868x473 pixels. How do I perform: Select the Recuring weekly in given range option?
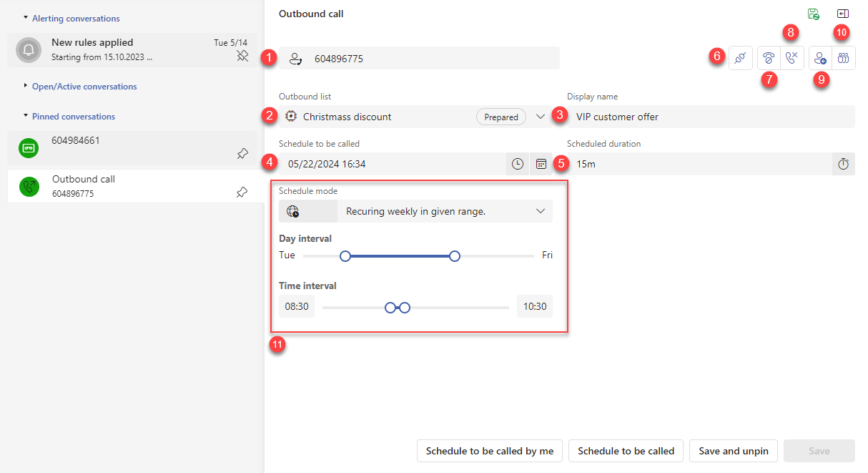(x=416, y=212)
